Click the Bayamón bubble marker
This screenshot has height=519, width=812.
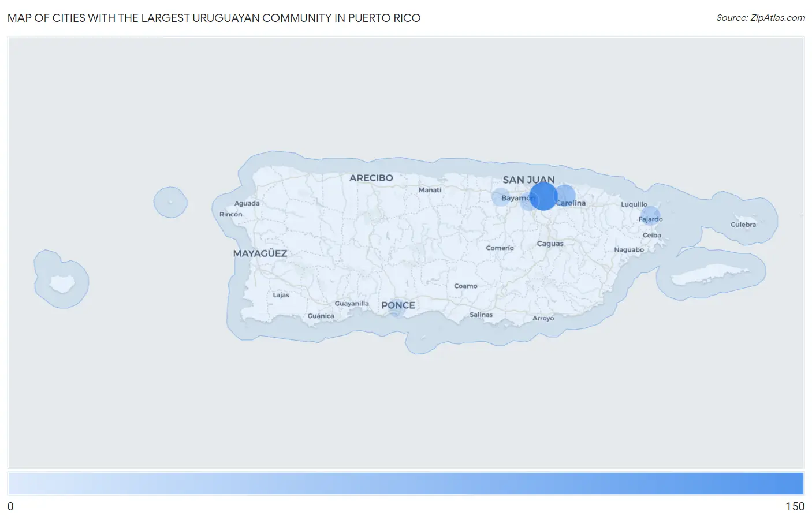click(501, 197)
